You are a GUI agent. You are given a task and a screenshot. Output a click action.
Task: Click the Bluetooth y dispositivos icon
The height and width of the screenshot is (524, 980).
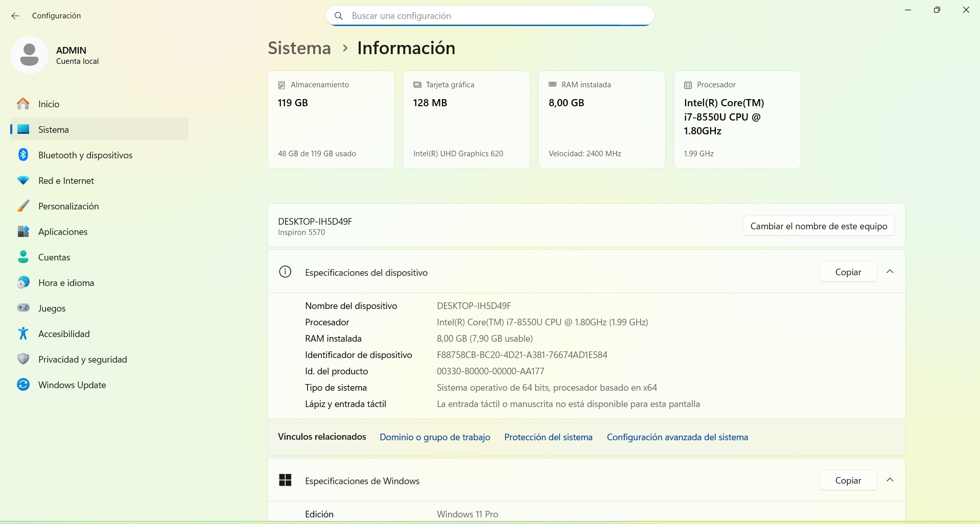tap(23, 155)
